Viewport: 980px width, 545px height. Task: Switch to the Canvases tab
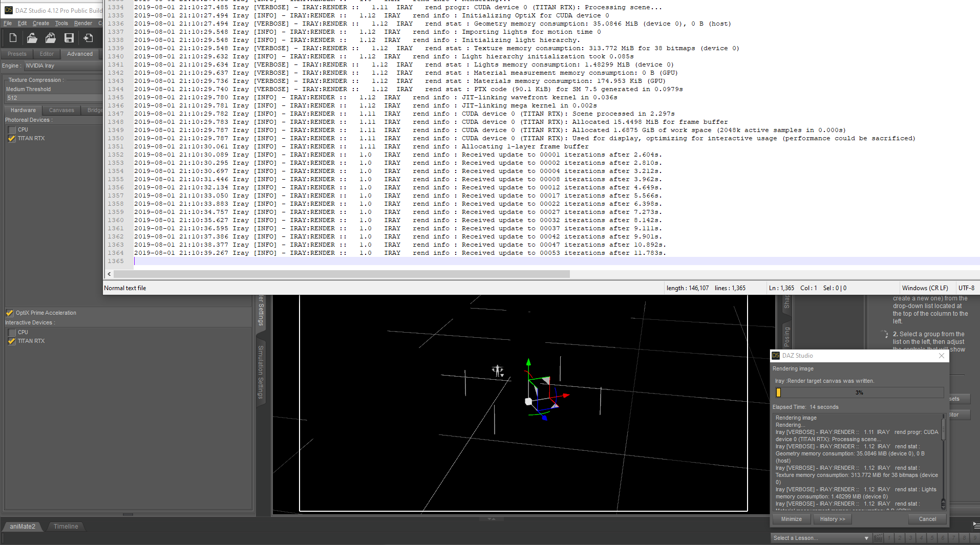[61, 110]
